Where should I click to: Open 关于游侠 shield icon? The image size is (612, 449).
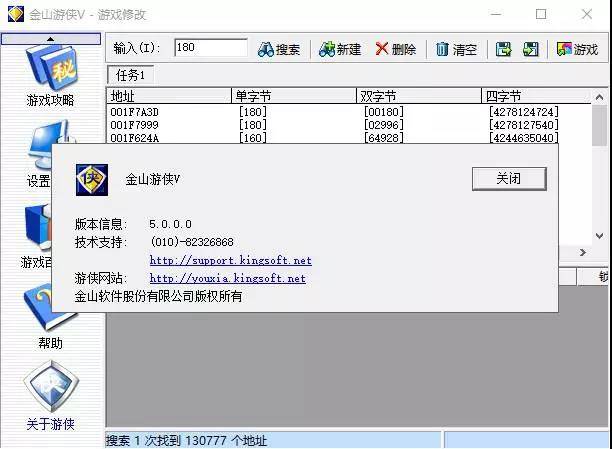(x=51, y=386)
